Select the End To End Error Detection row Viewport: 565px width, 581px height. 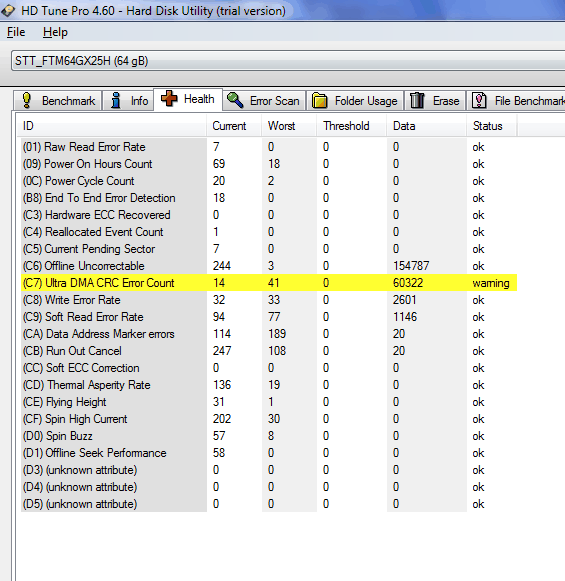[x=269, y=198]
